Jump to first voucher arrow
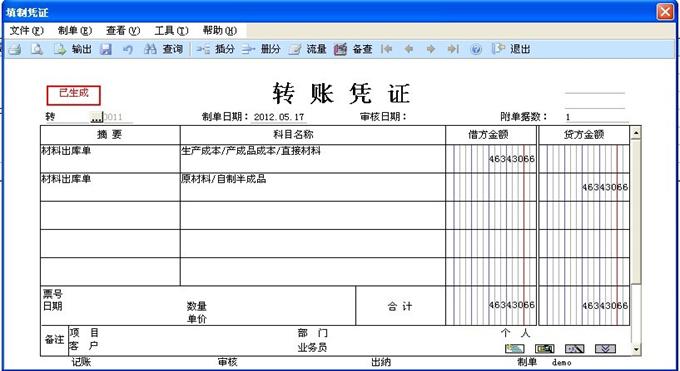The height and width of the screenshot is (371, 680). point(386,49)
